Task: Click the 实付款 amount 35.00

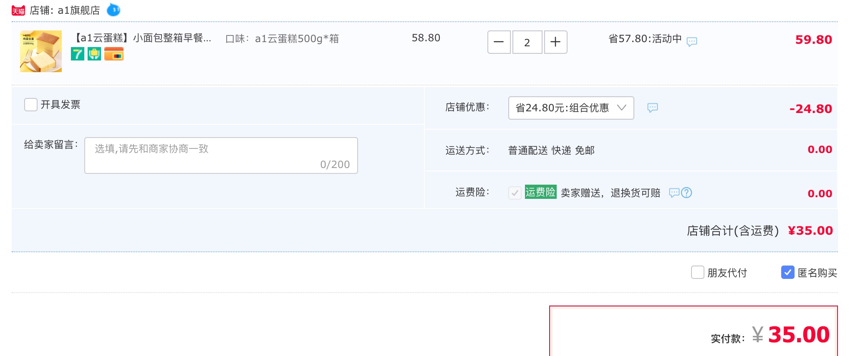Action: pyautogui.click(x=799, y=335)
